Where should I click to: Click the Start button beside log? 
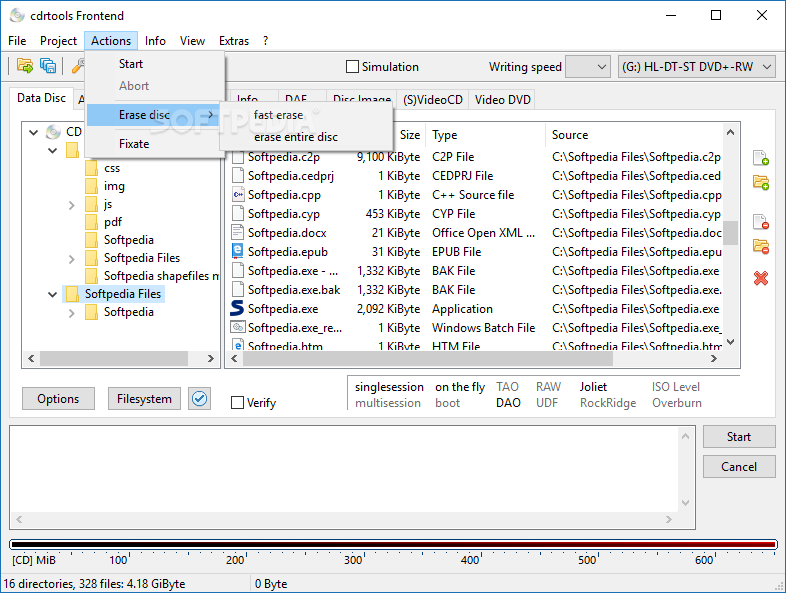[x=739, y=437]
